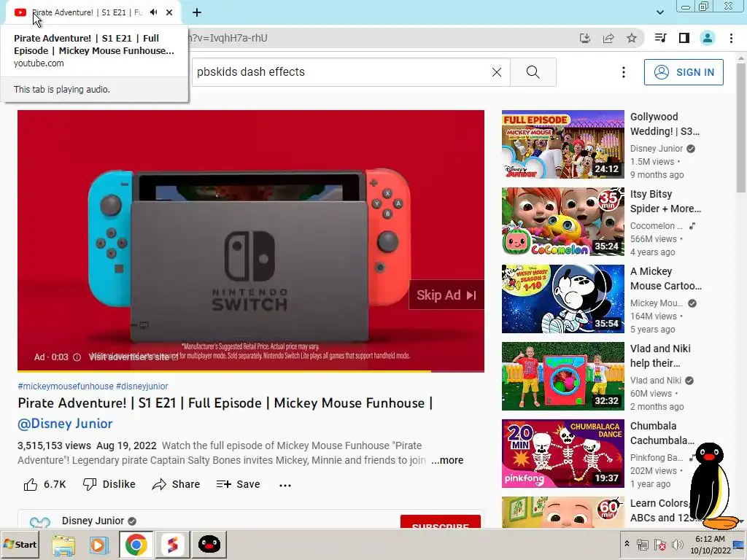
Task: Open a new browser tab
Action: pyautogui.click(x=197, y=12)
